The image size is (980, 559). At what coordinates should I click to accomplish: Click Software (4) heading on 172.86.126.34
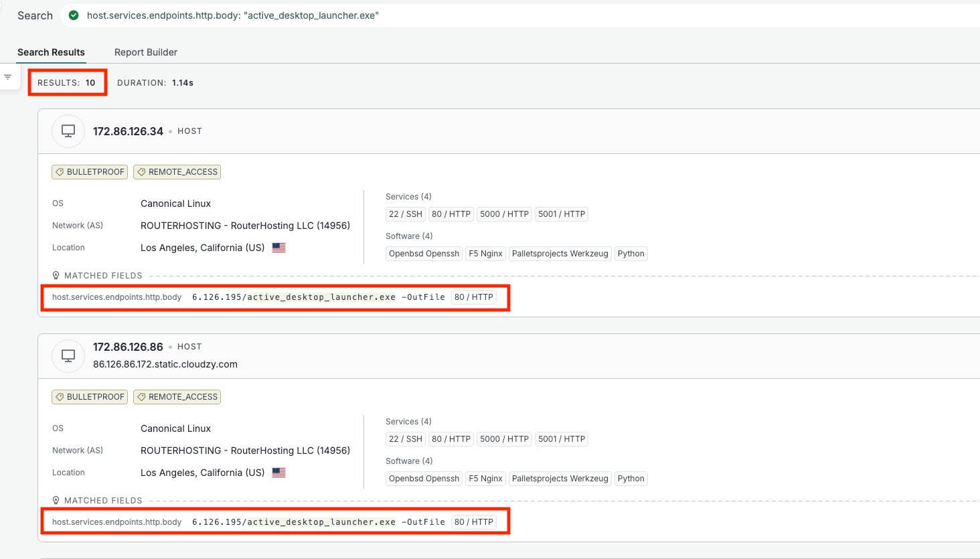point(409,236)
